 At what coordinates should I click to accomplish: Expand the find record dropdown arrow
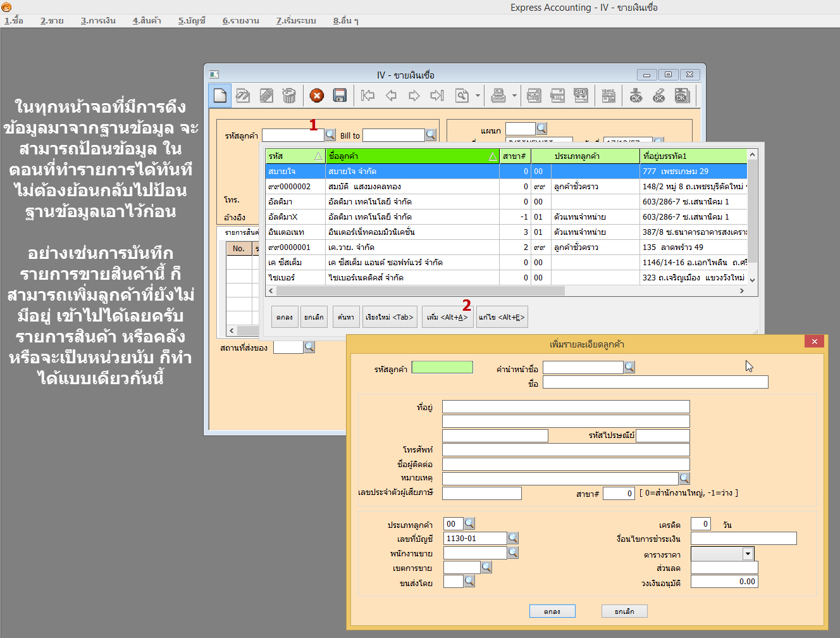tap(478, 96)
